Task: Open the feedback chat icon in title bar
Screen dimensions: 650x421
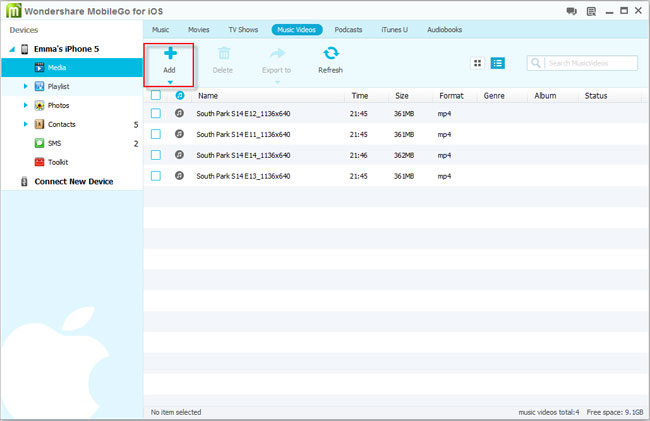Action: coord(572,11)
